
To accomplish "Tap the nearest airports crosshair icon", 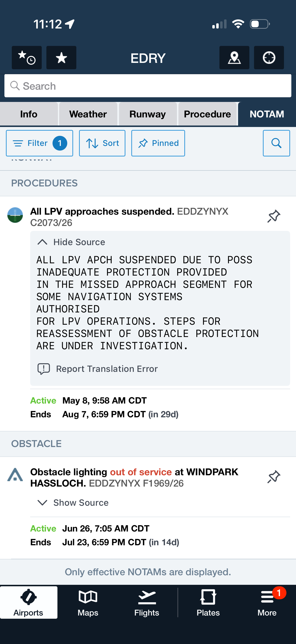I will (269, 57).
